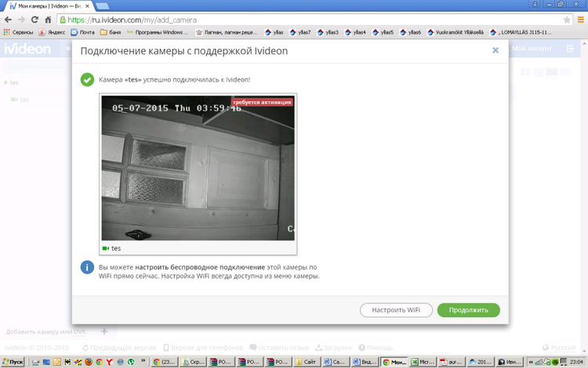588x368 pixels.
Task: Open the yllas7 bookmark
Action: point(300,32)
